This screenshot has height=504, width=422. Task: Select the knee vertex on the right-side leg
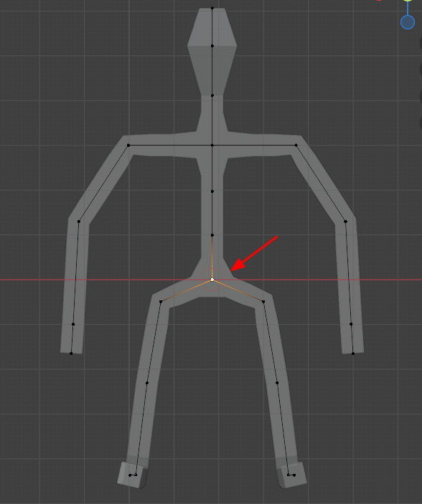277,383
